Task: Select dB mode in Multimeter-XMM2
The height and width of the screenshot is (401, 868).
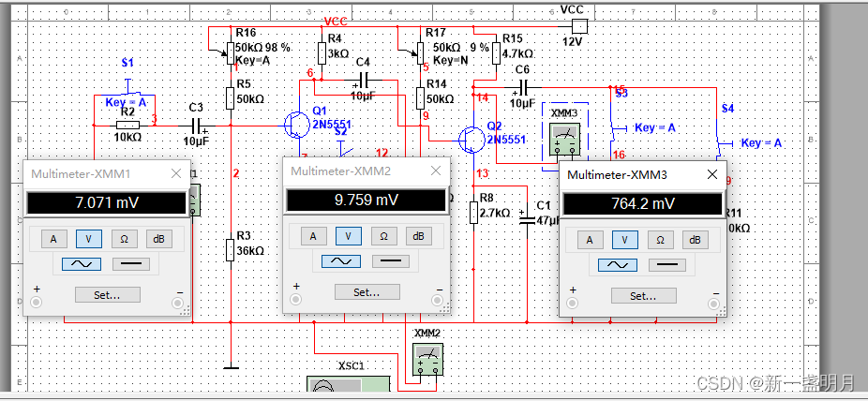Action: coord(418,236)
